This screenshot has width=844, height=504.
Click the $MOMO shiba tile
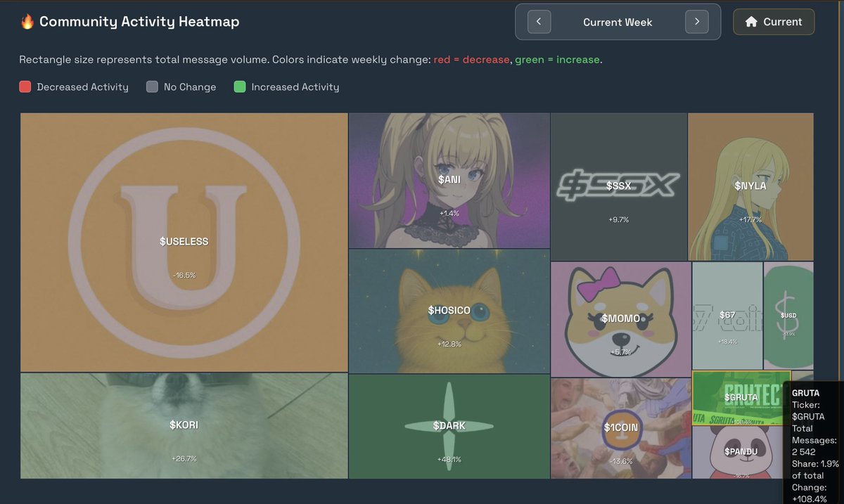coord(620,319)
